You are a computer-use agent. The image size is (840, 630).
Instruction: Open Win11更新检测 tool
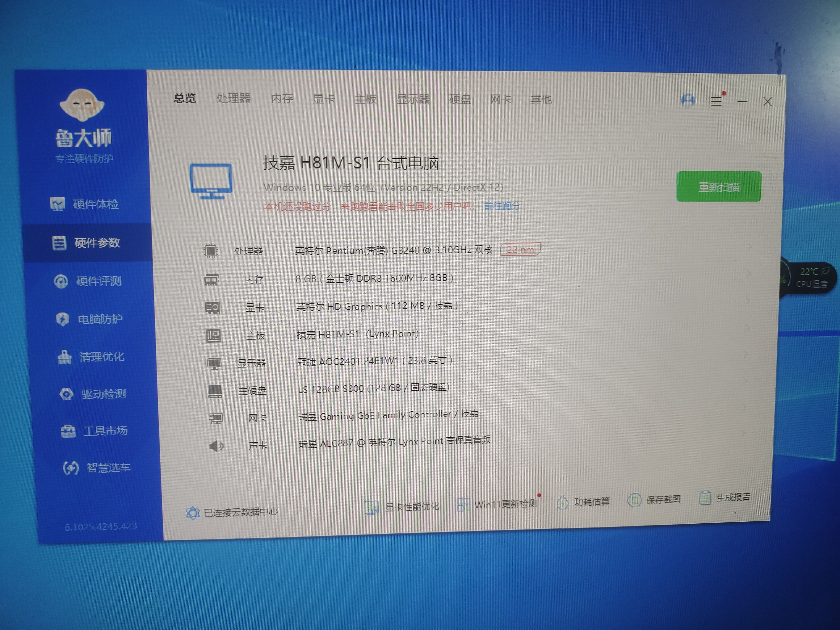(x=505, y=504)
